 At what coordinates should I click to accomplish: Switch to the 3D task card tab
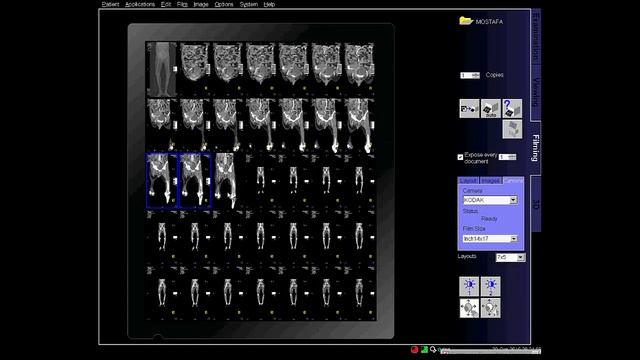(536, 204)
